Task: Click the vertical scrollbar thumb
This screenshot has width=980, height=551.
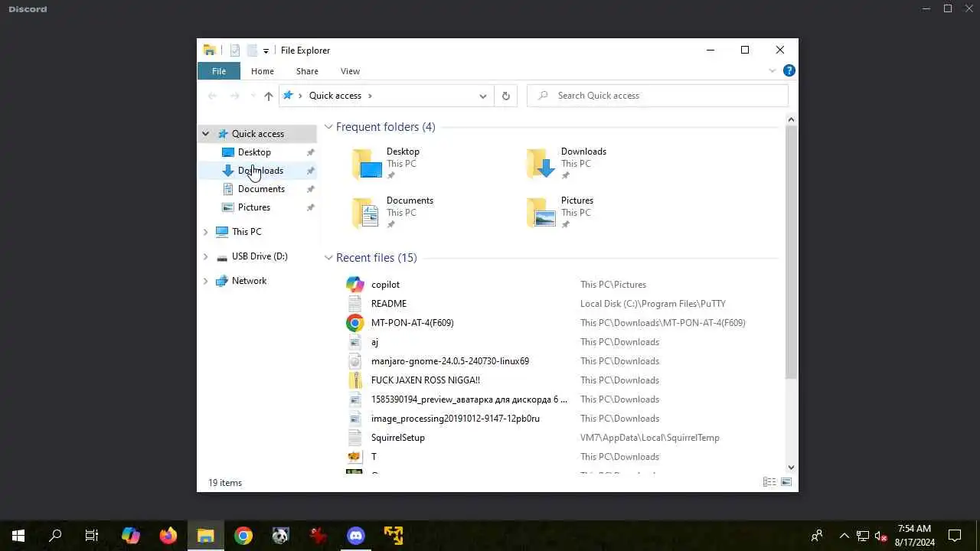Action: click(x=791, y=253)
